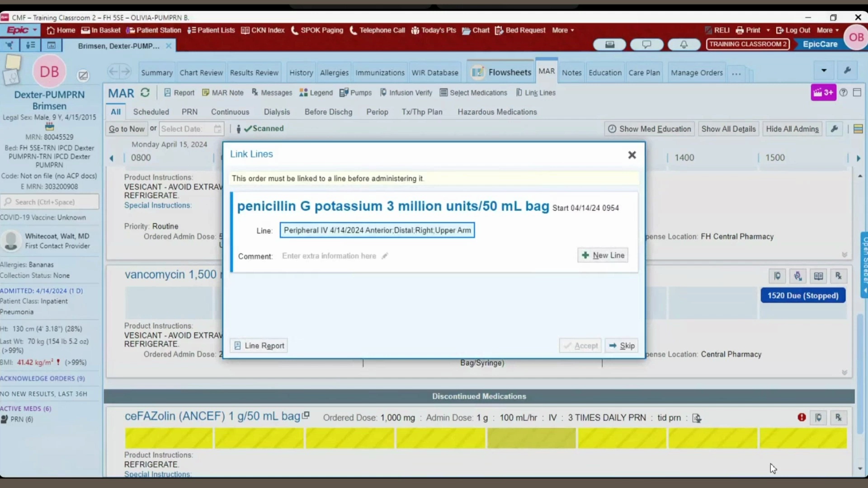The image size is (868, 488).
Task: Click the MAR refresh icon
Action: coord(145,93)
